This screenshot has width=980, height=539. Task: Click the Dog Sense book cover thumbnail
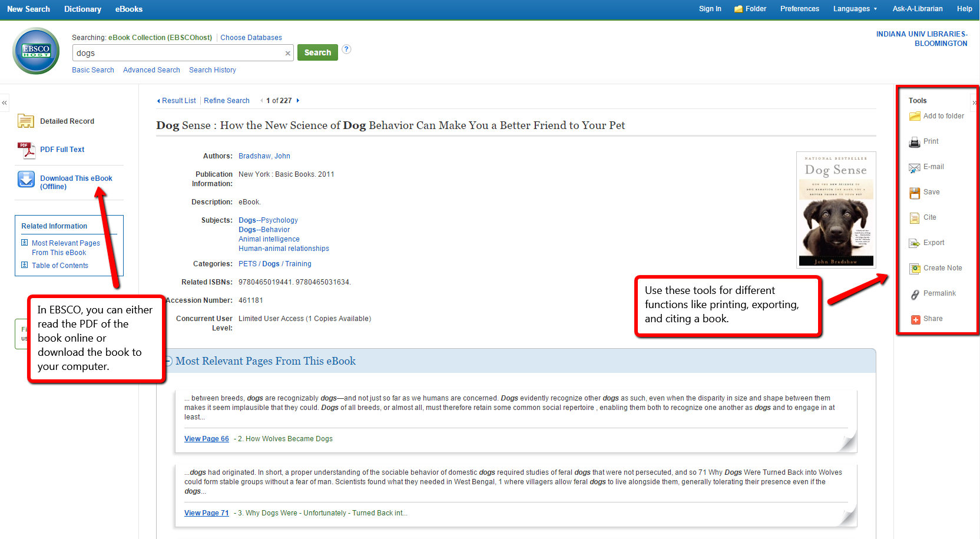(x=836, y=210)
